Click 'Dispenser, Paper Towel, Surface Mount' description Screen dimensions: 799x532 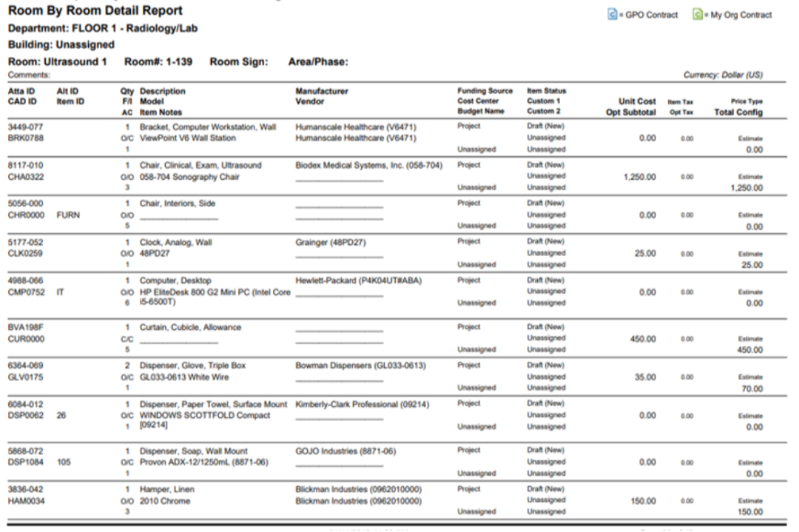(214, 404)
